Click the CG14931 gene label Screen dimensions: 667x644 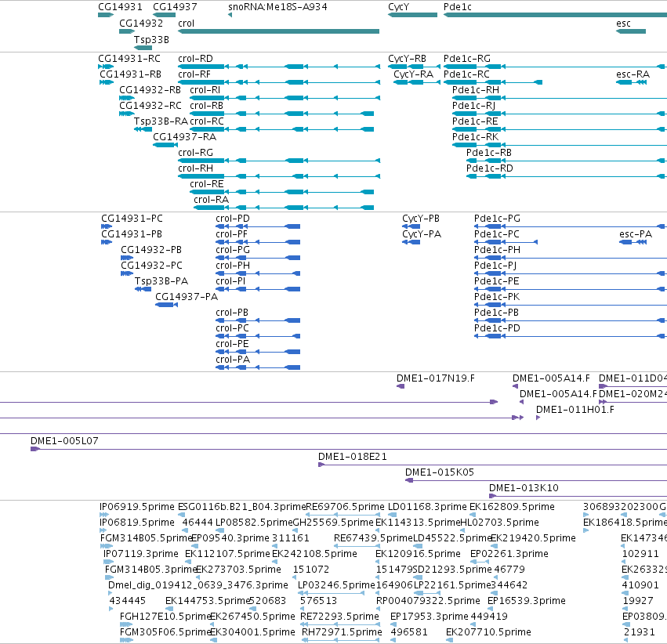pos(120,7)
